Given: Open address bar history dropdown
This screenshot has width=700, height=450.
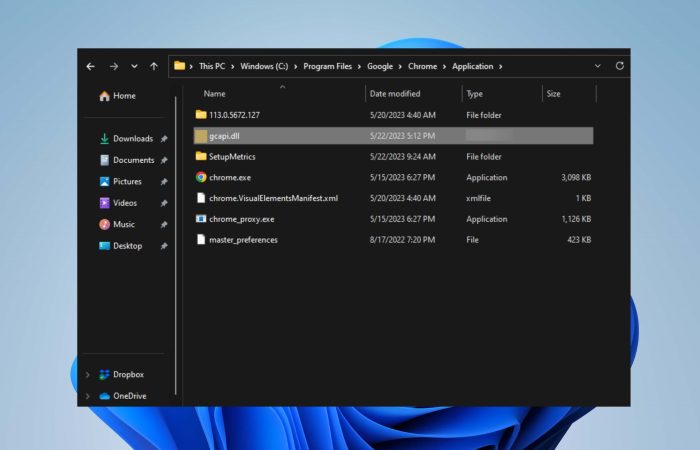Looking at the screenshot, I should pyautogui.click(x=597, y=66).
